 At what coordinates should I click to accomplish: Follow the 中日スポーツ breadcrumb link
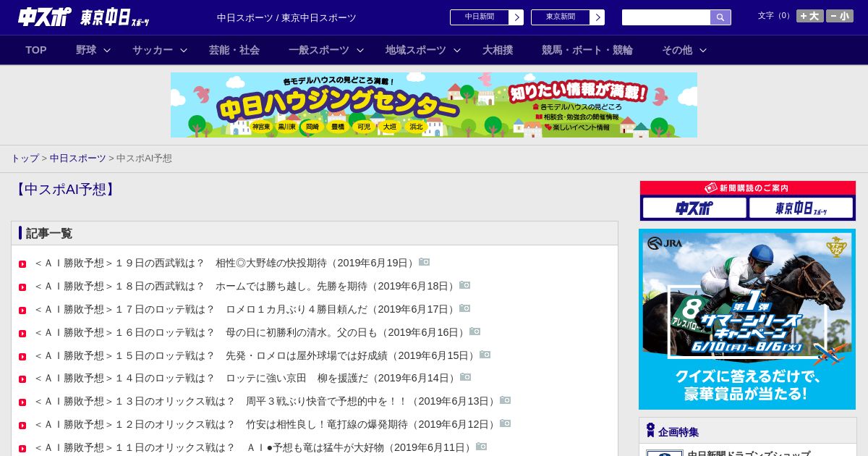(x=78, y=158)
